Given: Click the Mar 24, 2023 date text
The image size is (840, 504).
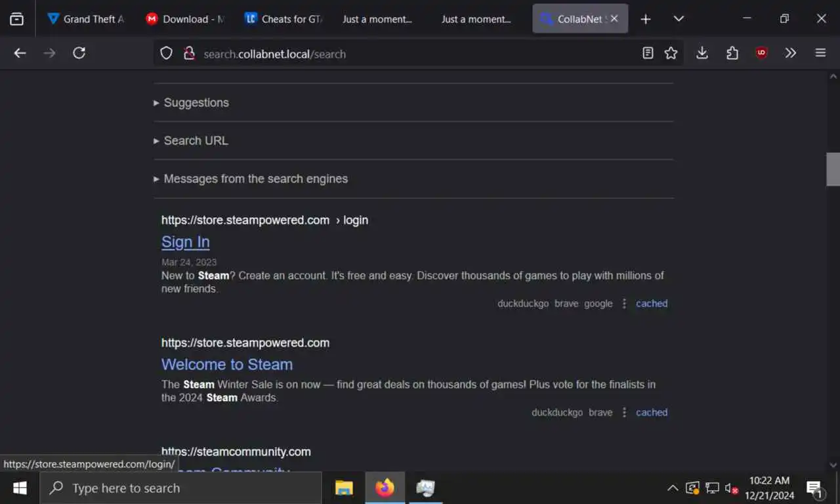Looking at the screenshot, I should pos(189,262).
